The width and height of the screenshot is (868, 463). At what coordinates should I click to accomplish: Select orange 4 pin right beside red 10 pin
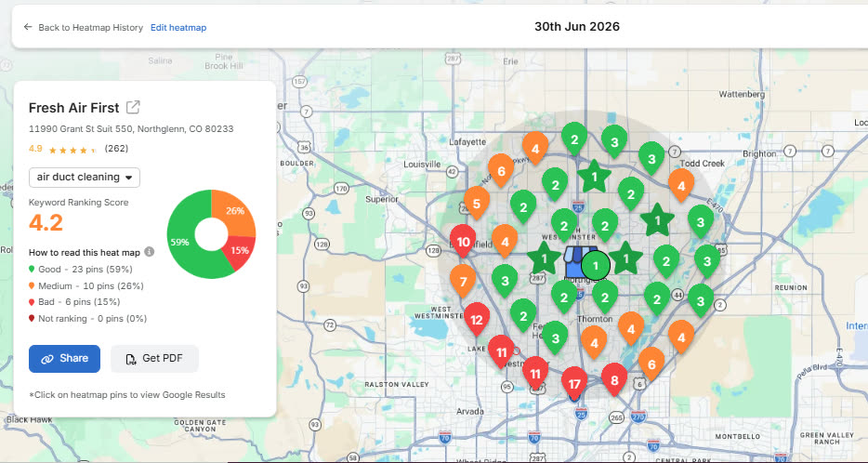(x=505, y=242)
